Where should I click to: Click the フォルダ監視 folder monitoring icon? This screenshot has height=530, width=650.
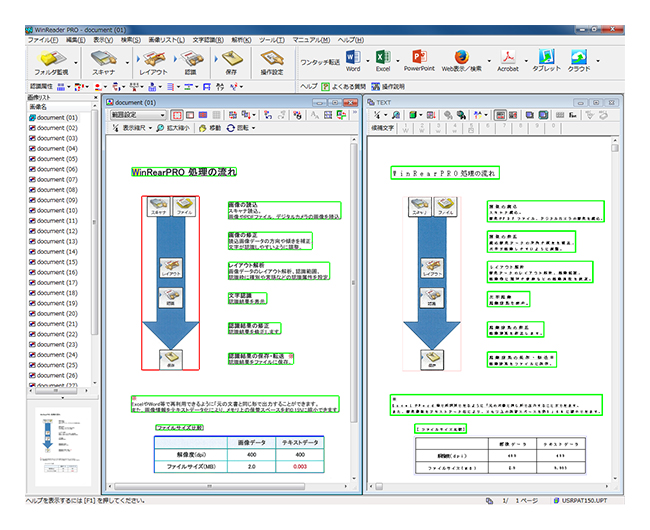51,59
